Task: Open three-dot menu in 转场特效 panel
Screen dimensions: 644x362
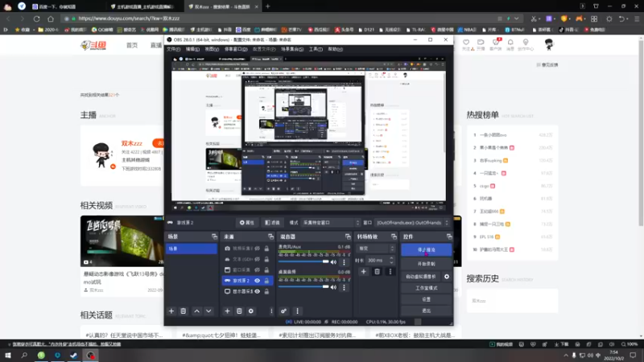Action: click(x=390, y=271)
